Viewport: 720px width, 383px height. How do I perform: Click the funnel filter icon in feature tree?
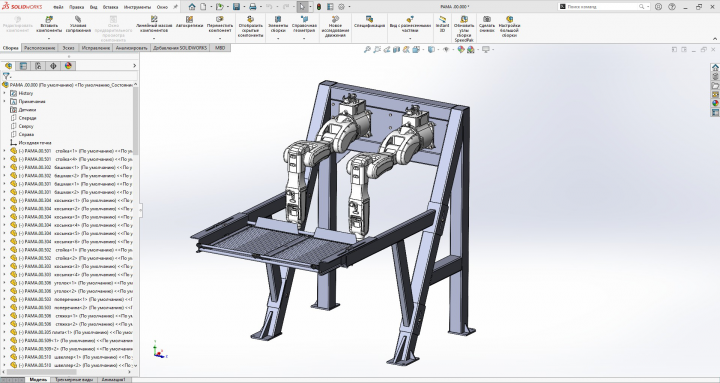(x=6, y=76)
